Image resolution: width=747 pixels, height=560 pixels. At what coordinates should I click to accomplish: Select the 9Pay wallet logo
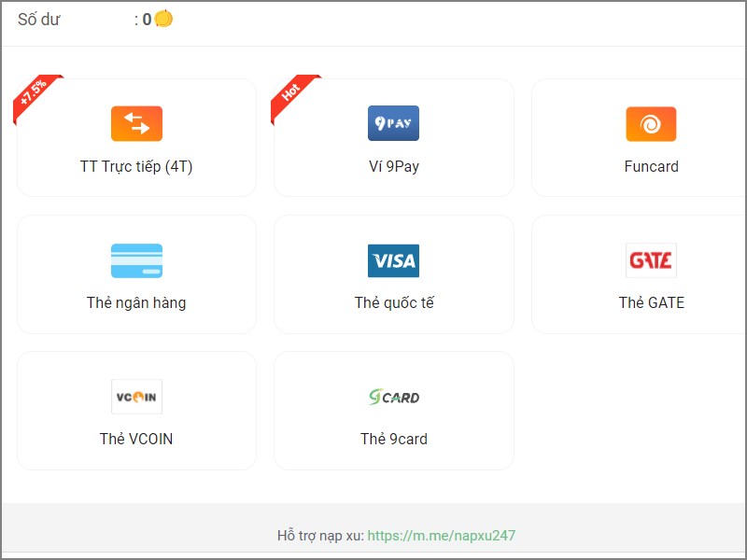pyautogui.click(x=393, y=123)
